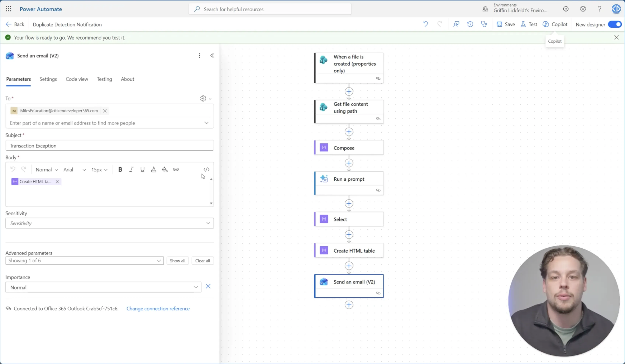This screenshot has height=364, width=625.
Task: Toggle HTML code view in body editor
Action: [x=206, y=169]
